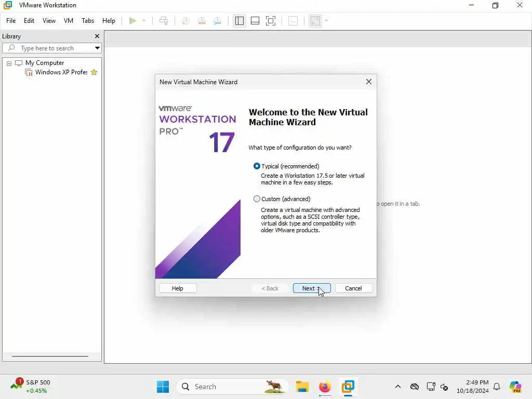Open the Library search filter dropdown
The image size is (532, 399).
tap(97, 48)
